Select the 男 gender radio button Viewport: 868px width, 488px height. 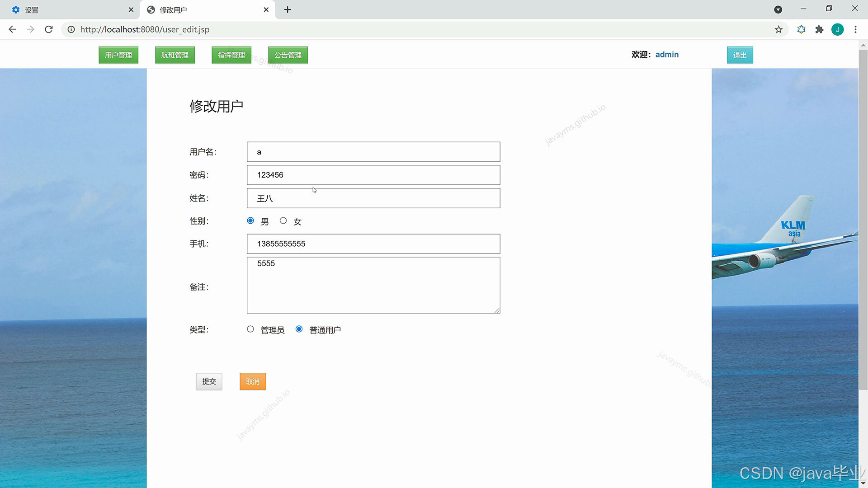point(250,221)
